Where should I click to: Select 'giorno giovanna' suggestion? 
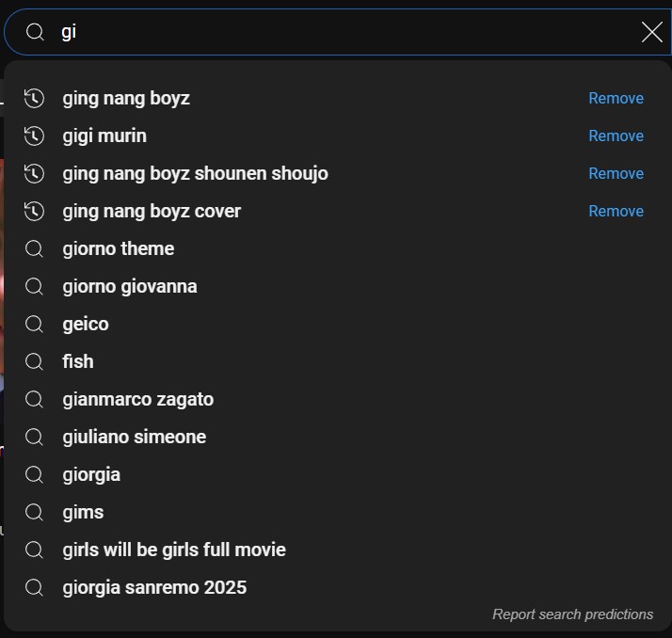[x=130, y=286]
